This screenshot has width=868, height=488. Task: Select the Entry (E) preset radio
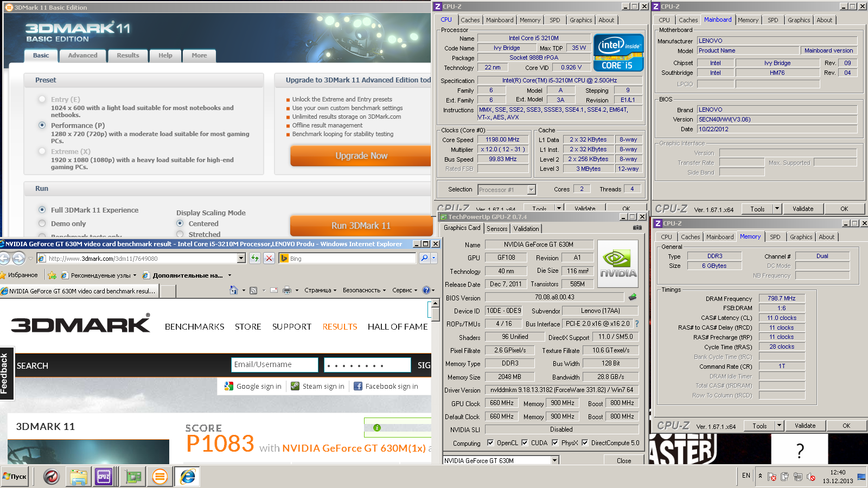coord(42,99)
